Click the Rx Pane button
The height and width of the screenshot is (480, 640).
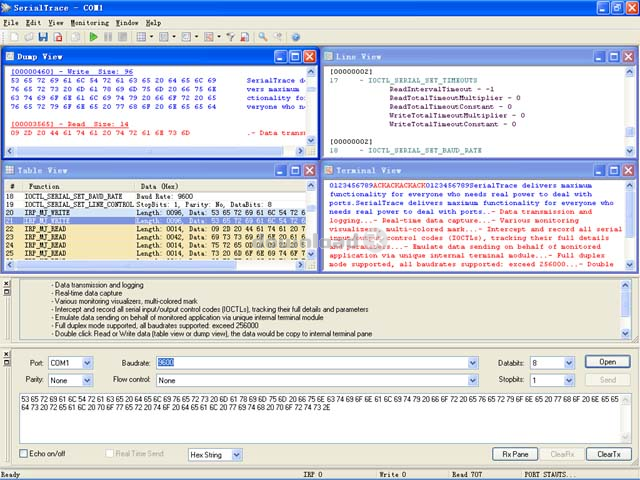pyautogui.click(x=515, y=454)
